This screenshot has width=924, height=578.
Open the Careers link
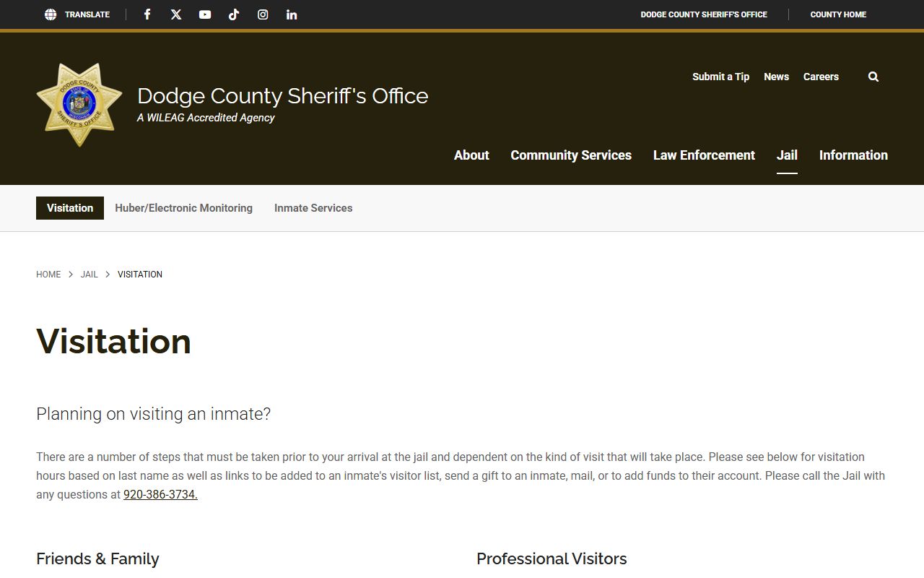821,77
